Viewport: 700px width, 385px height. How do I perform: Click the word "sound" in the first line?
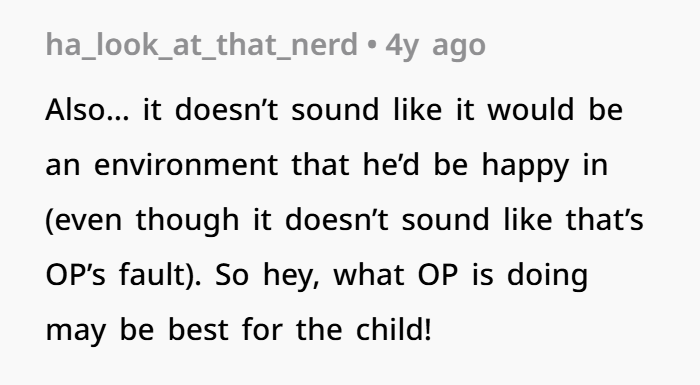[335, 109]
